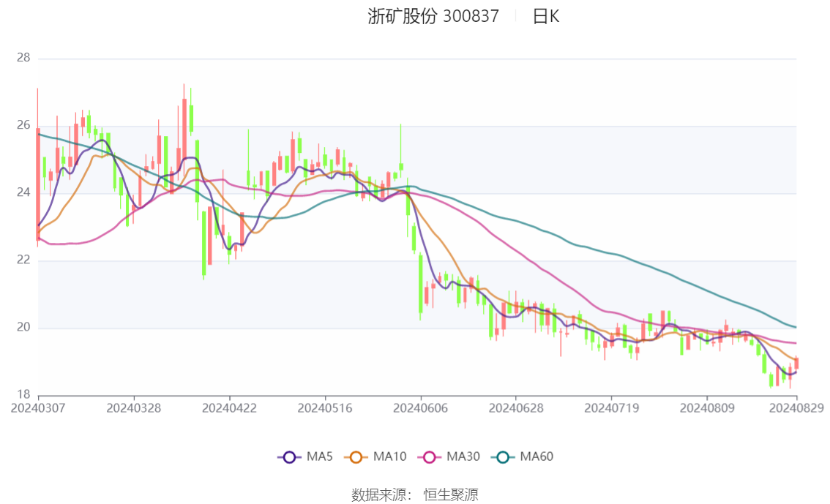Click the x-axis date label 20240422
830x504 pixels.
[229, 408]
